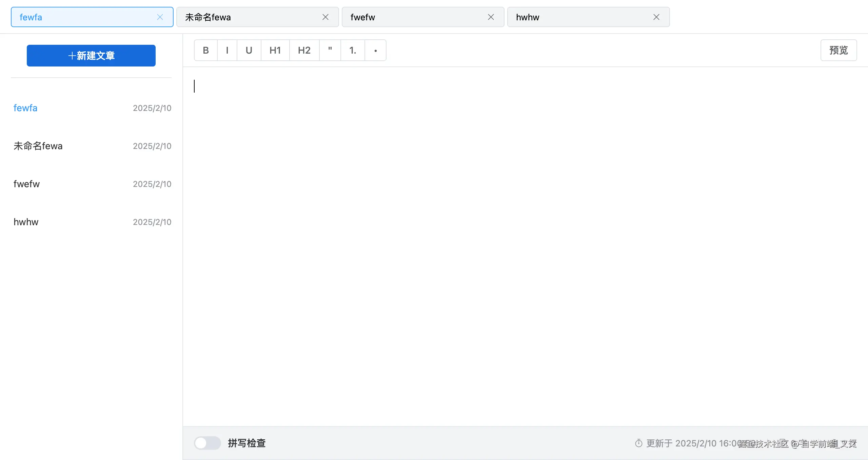
Task: Close the fewfa tab
Action: (160, 17)
